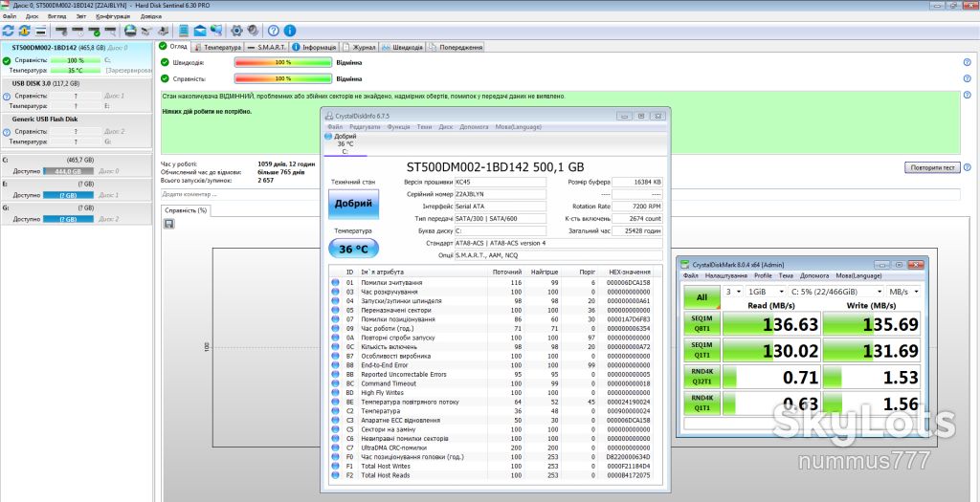Click the refresh icon with yellow warning sign
The image size is (980, 502).
[24, 31]
